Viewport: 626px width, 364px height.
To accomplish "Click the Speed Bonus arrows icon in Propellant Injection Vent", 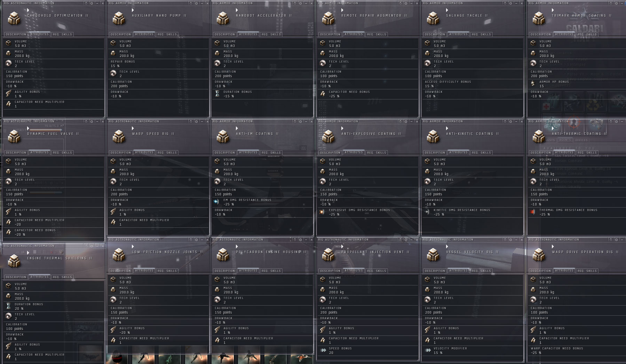I will (x=323, y=350).
